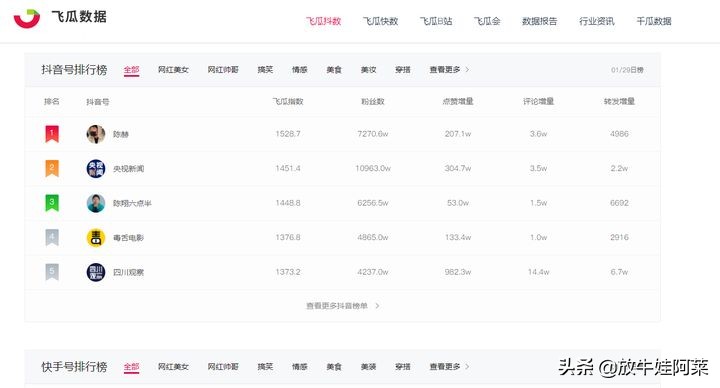Open the 央视新闻 account name link
Viewport: 720px width, 388px height.
click(x=129, y=169)
